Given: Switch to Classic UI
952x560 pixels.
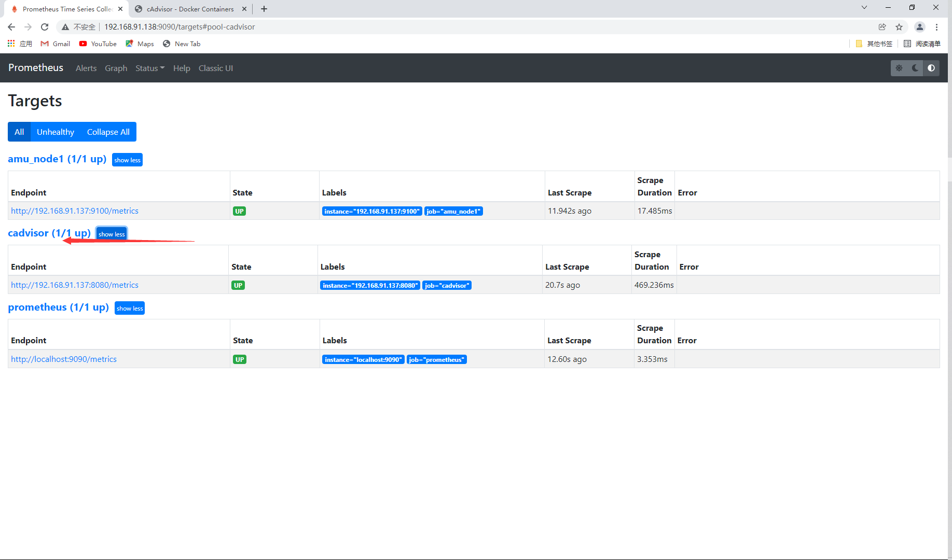Looking at the screenshot, I should 216,68.
